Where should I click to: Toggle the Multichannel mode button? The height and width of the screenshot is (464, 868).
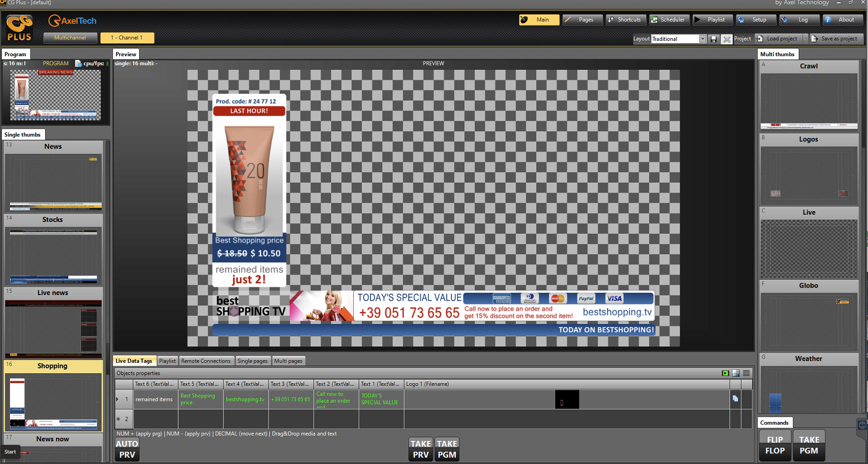(x=70, y=38)
